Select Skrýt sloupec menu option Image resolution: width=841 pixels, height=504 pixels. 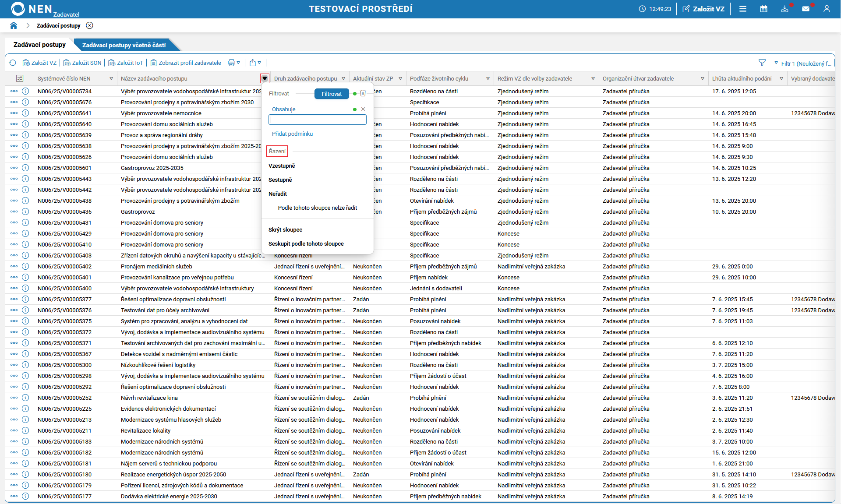point(285,230)
